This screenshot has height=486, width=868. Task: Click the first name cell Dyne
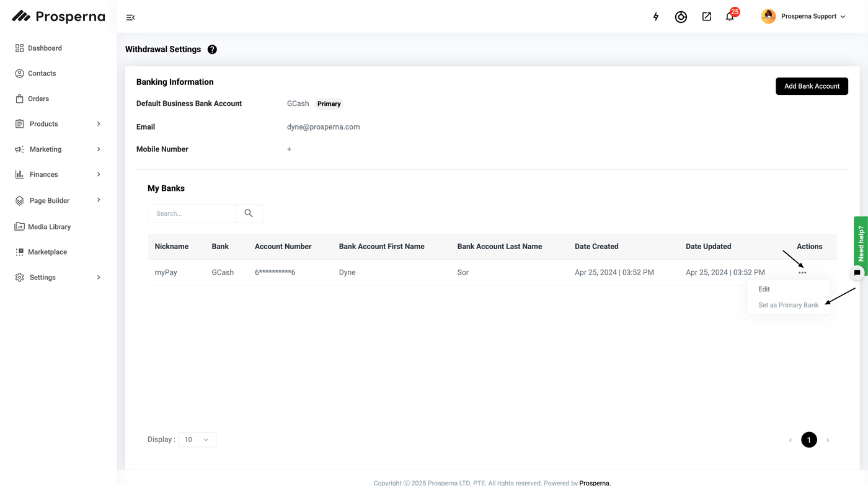click(x=347, y=273)
